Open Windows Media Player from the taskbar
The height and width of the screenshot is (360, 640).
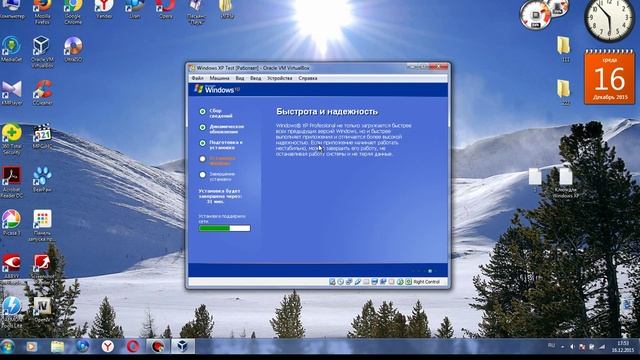31,347
